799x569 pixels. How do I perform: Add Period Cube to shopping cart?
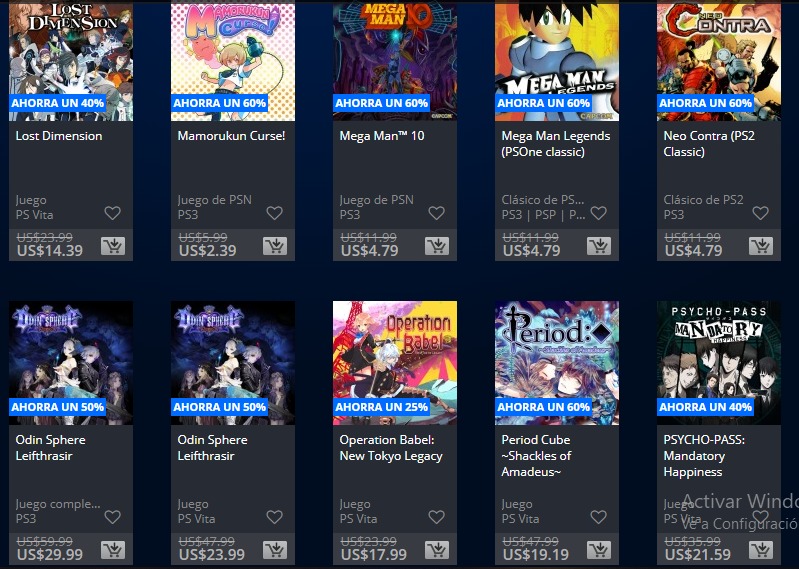[x=599, y=550]
